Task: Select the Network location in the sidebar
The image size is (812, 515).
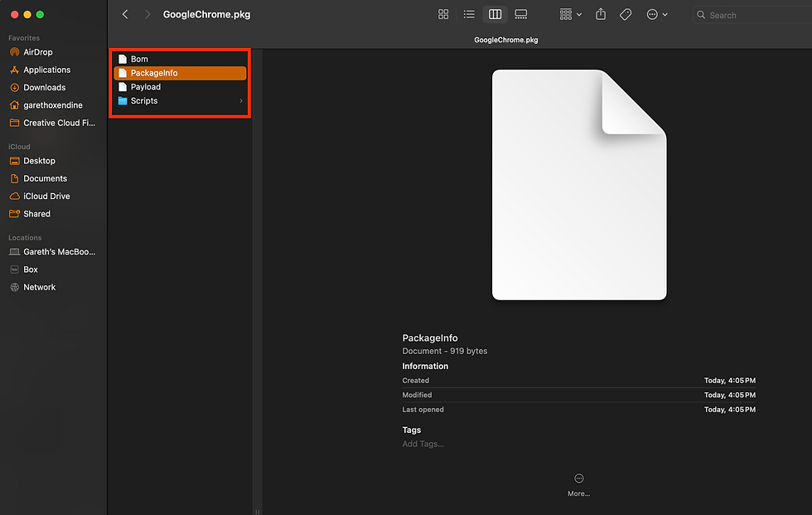Action: 40,286
